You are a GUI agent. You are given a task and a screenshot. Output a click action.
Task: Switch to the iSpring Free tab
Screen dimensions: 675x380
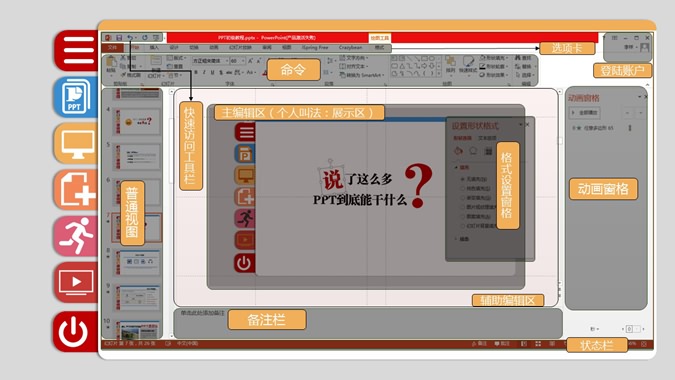pyautogui.click(x=315, y=47)
